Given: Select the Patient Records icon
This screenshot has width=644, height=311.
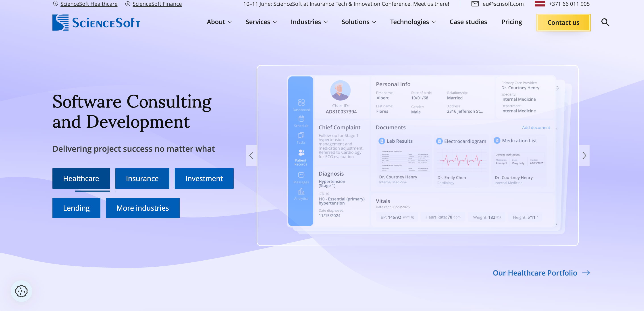Looking at the screenshot, I should (301, 153).
